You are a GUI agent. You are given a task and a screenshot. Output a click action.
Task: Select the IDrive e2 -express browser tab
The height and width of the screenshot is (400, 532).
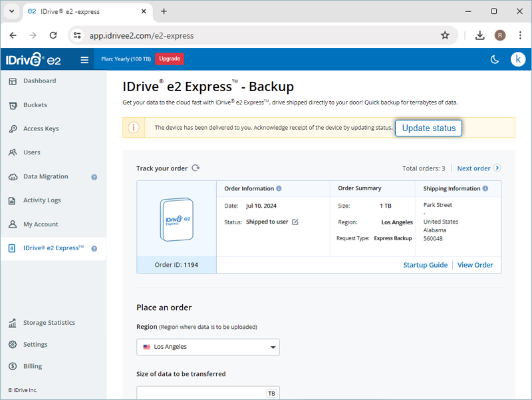88,11
